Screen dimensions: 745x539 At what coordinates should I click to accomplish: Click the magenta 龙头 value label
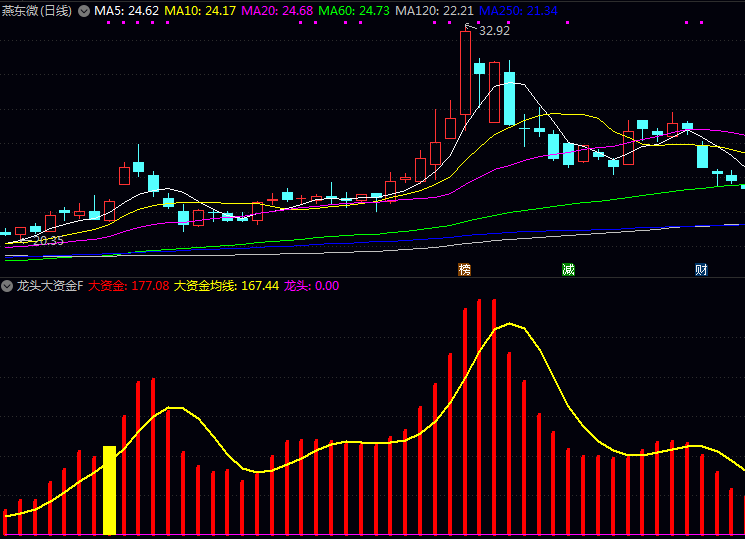[x=312, y=286]
